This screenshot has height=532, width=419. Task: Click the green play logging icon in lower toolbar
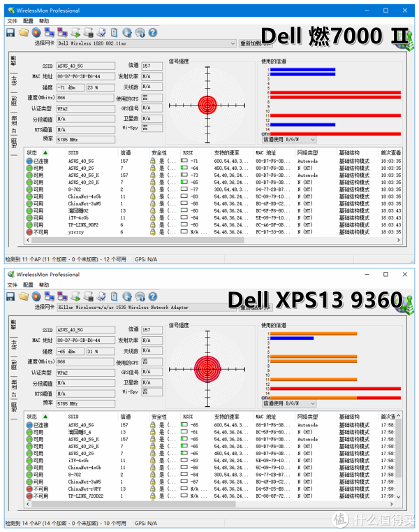coord(75,296)
